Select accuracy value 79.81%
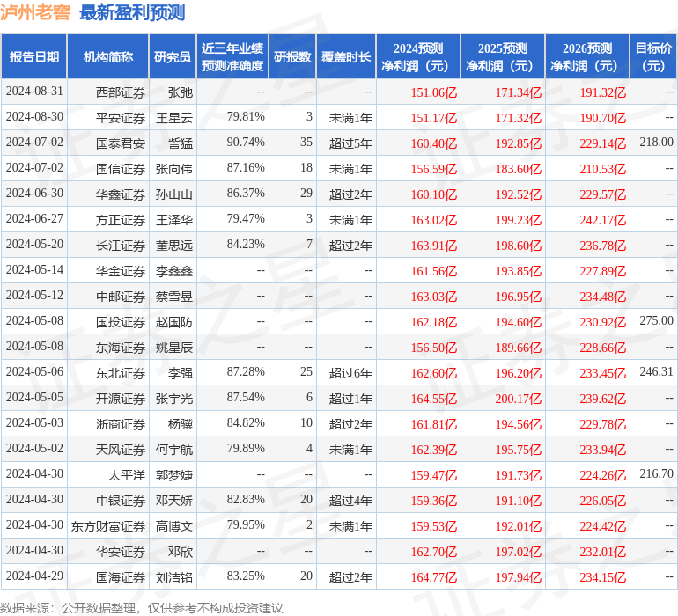This screenshot has width=678, height=616. pyautogui.click(x=246, y=117)
